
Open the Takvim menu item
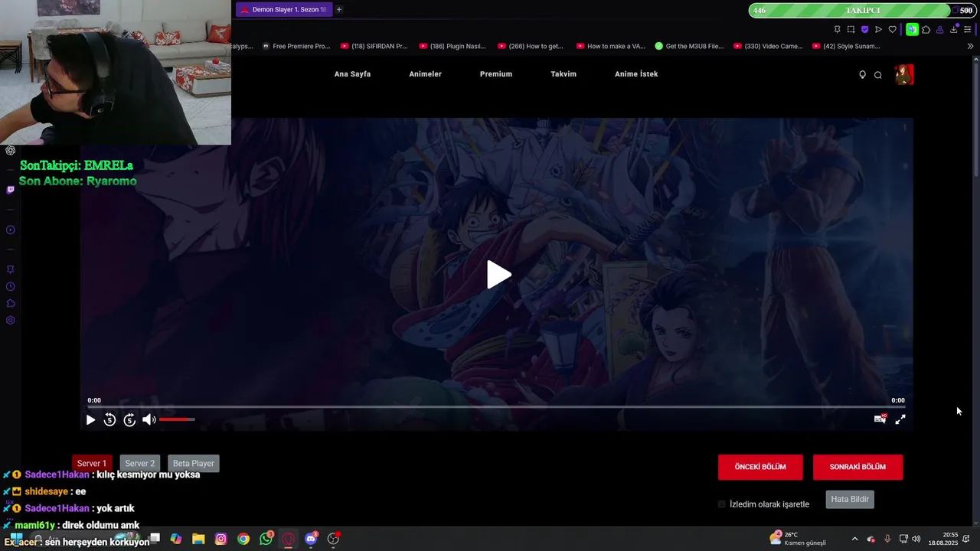pyautogui.click(x=563, y=74)
